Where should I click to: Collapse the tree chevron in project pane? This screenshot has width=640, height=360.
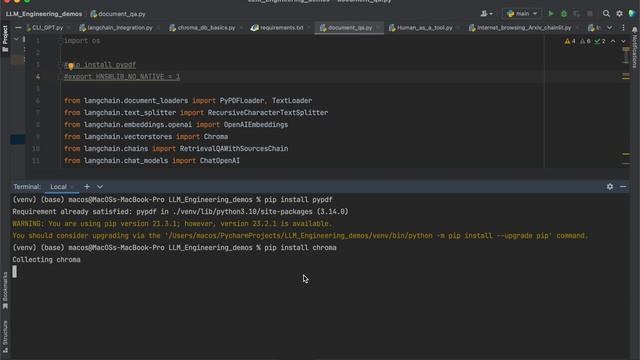(x=16, y=40)
